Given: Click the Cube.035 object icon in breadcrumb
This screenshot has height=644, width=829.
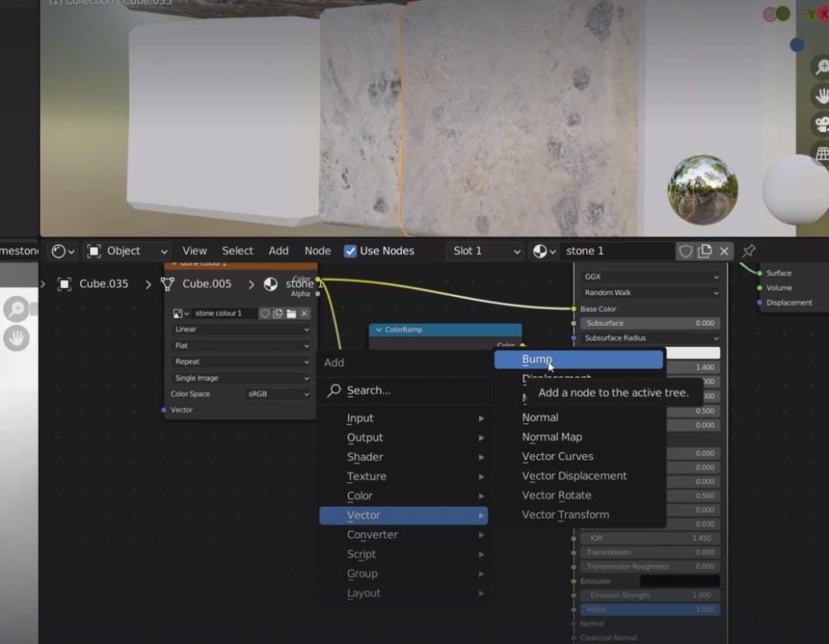Looking at the screenshot, I should (x=65, y=284).
